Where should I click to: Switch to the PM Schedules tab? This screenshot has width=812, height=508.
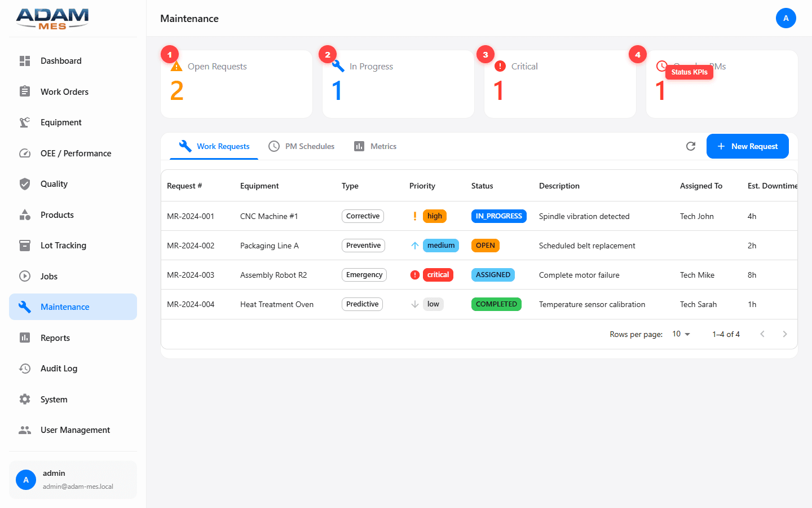[302, 146]
